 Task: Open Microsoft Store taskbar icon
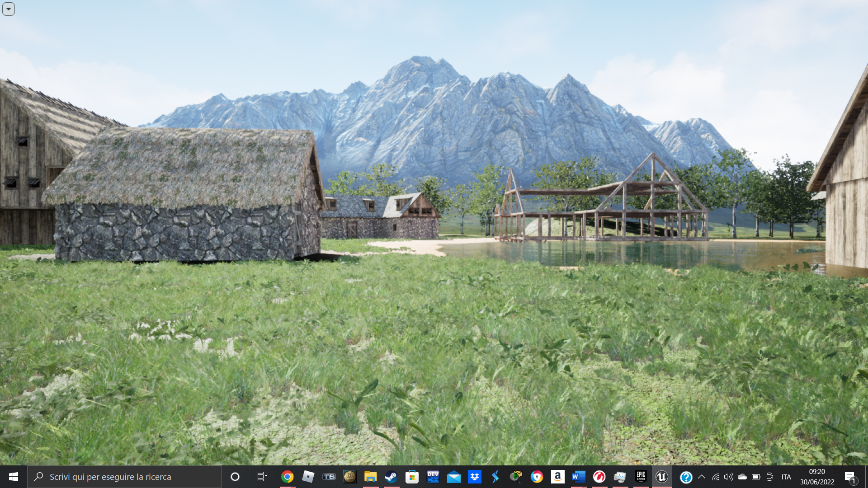pyautogui.click(x=412, y=477)
